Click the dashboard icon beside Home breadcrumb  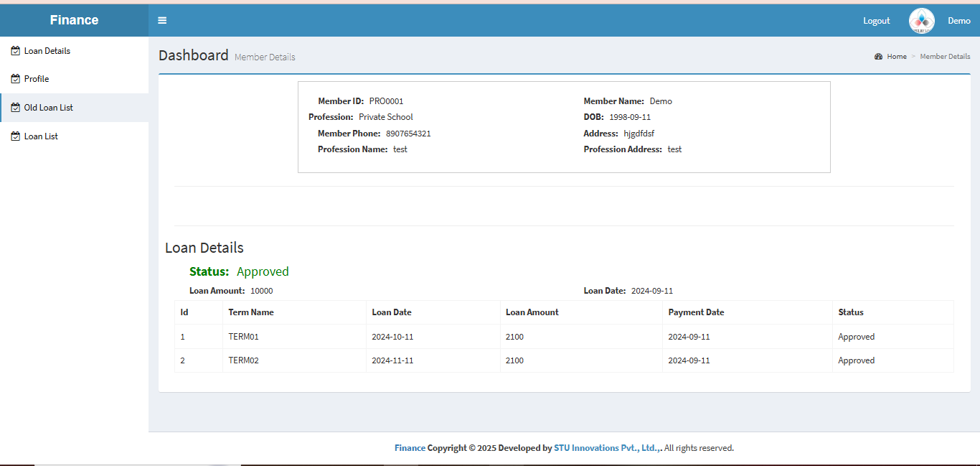point(878,57)
